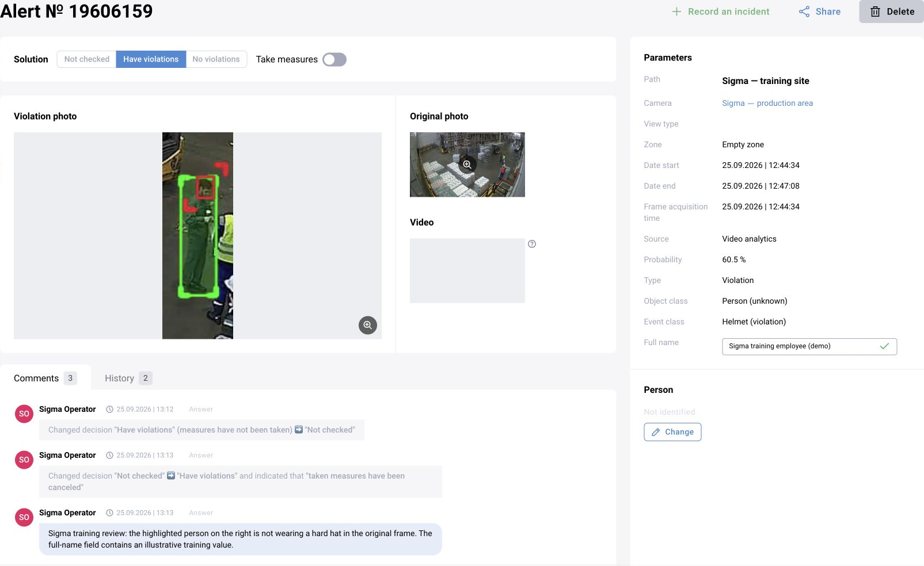The height and width of the screenshot is (566, 924).
Task: Click probability value 60.5 %
Action: (x=734, y=259)
